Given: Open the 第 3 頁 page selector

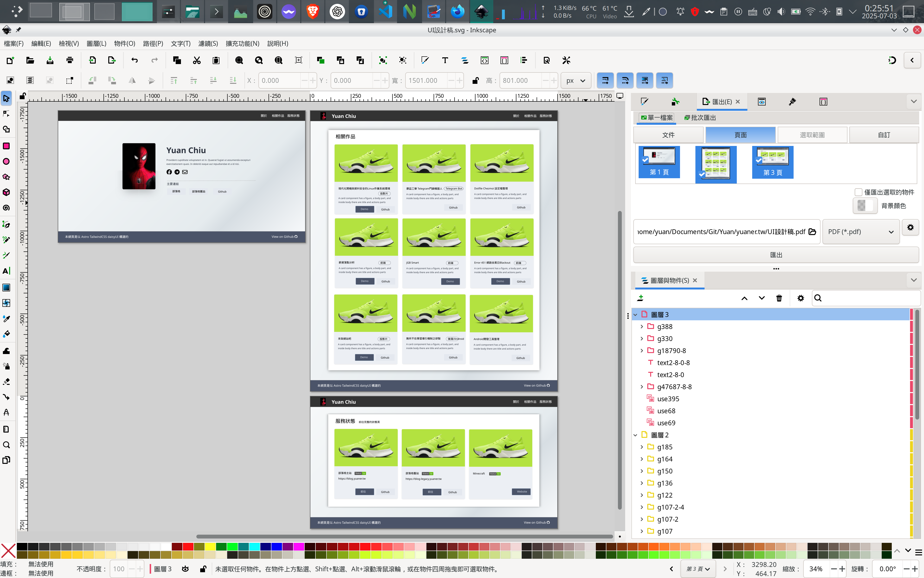Looking at the screenshot, I should pos(698,569).
